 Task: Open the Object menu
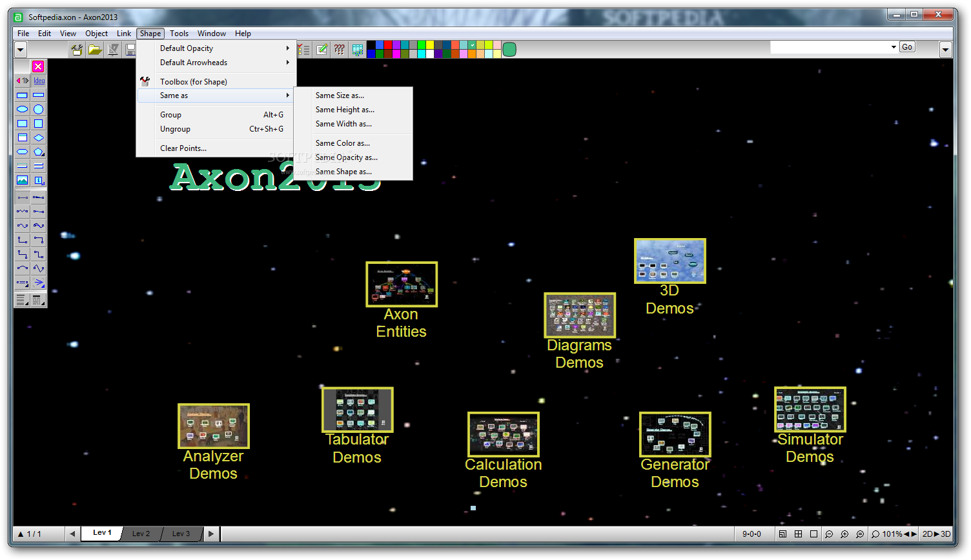coord(97,34)
